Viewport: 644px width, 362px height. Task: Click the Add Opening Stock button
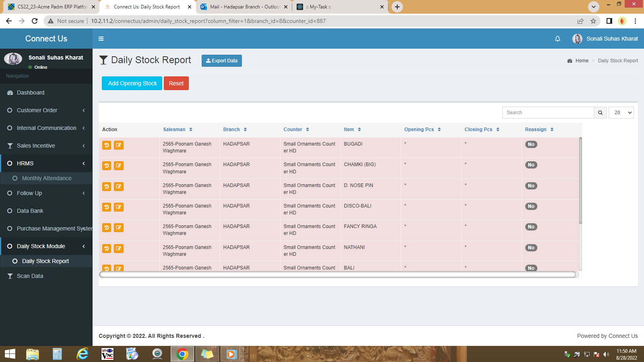tap(132, 83)
